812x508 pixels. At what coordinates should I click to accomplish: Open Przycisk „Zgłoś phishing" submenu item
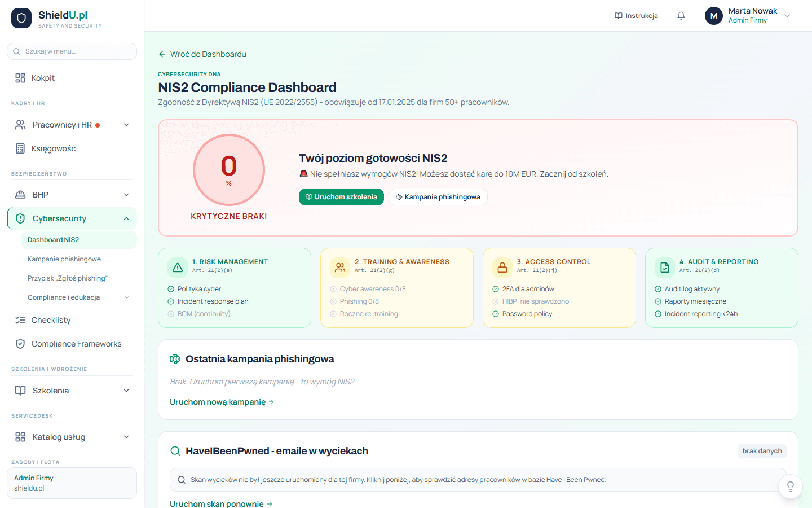pos(79,278)
